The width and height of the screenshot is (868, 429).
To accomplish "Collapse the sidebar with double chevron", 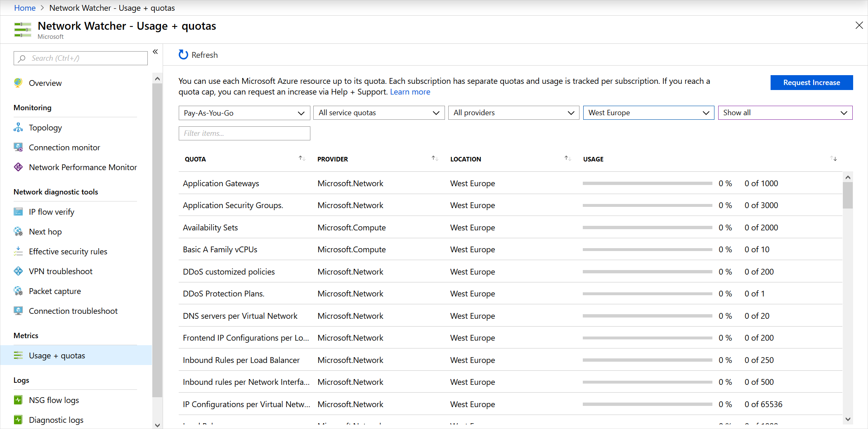I will tap(155, 52).
